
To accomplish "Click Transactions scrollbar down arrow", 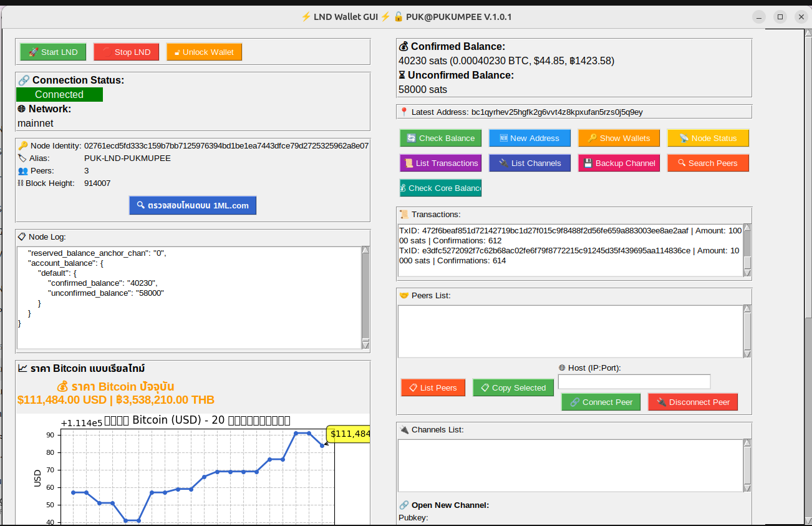I will point(747,273).
